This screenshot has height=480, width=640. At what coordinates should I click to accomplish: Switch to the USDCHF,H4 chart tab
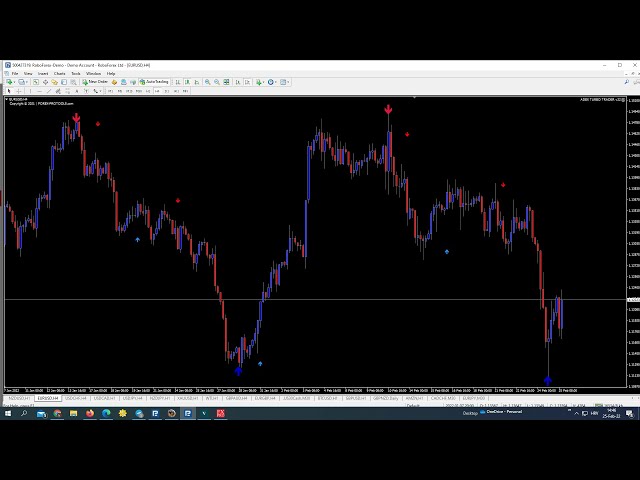(x=75, y=398)
